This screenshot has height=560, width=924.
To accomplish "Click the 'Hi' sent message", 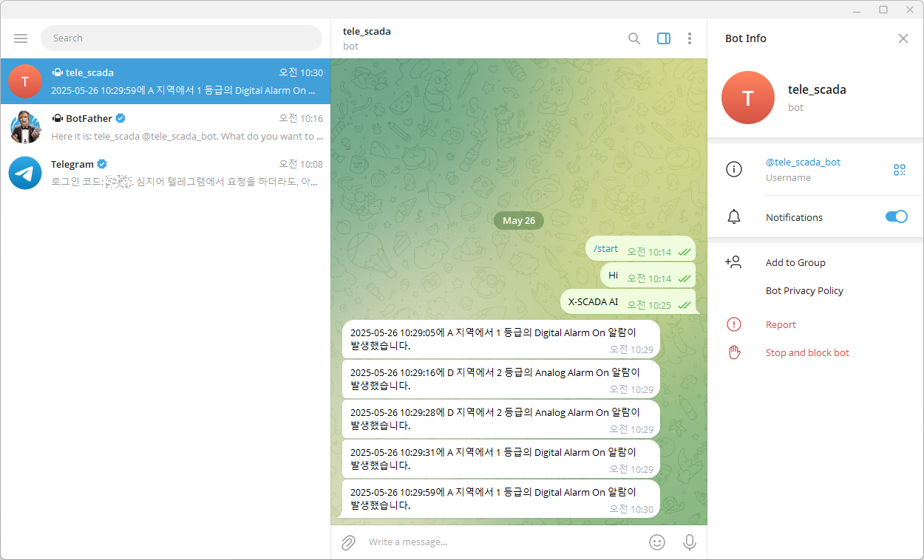I will (x=648, y=276).
